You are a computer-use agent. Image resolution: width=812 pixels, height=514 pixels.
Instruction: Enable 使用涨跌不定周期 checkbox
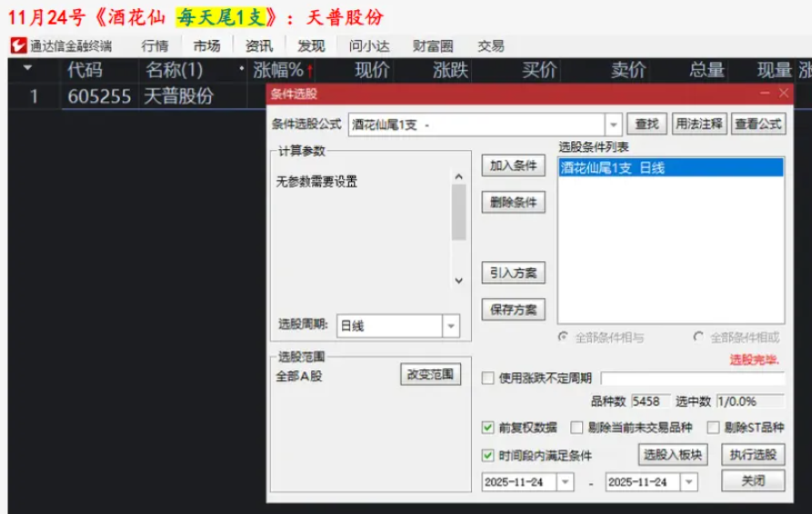[x=488, y=378]
